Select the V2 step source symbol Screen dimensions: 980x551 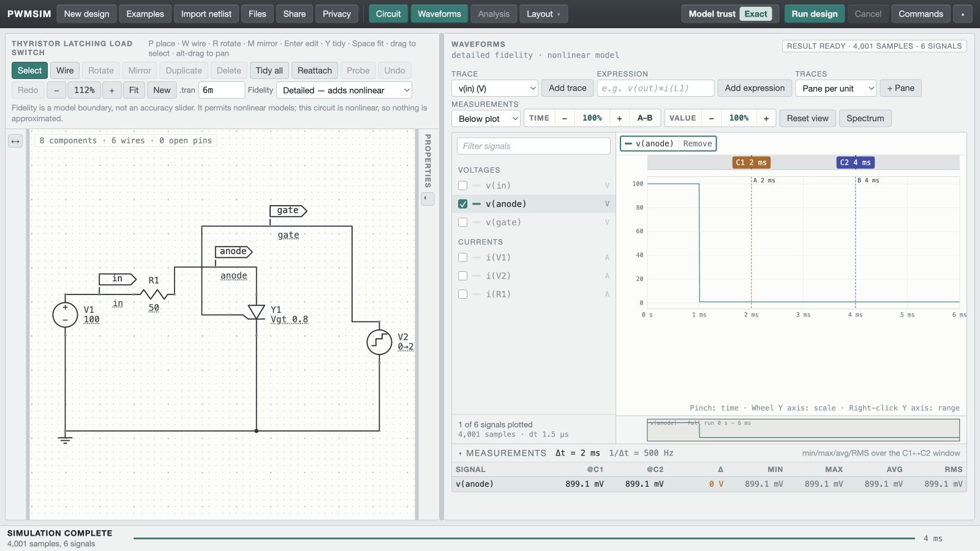click(x=379, y=342)
